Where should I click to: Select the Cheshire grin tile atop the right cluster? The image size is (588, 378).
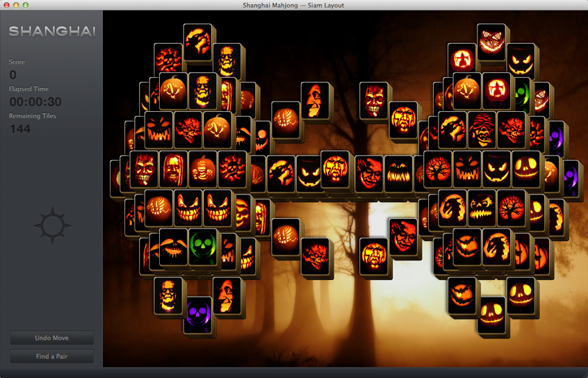coord(491,42)
